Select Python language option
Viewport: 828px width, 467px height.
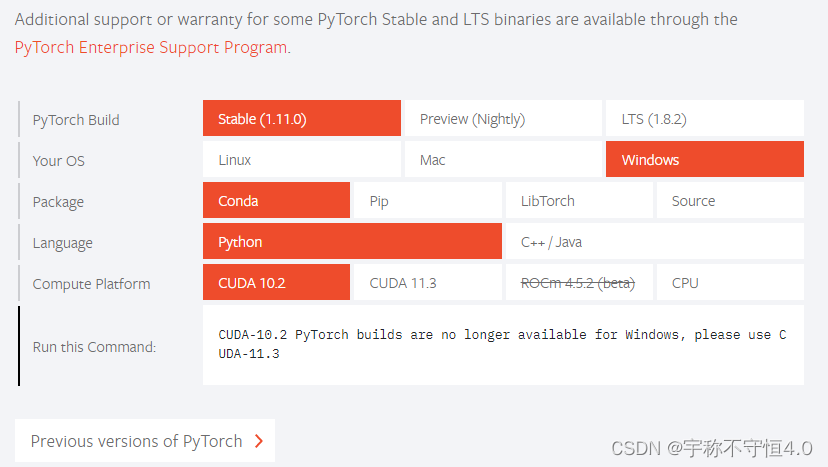point(352,242)
